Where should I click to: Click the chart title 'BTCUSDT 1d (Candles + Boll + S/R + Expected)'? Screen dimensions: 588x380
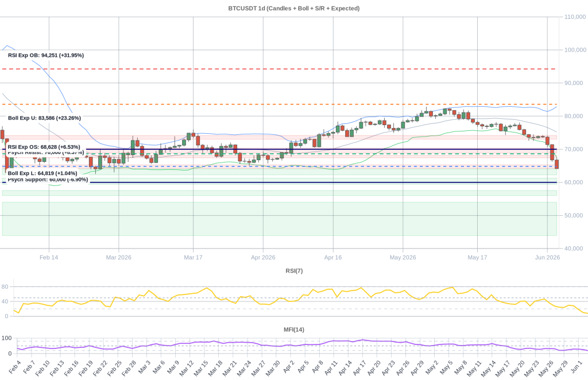pos(293,8)
